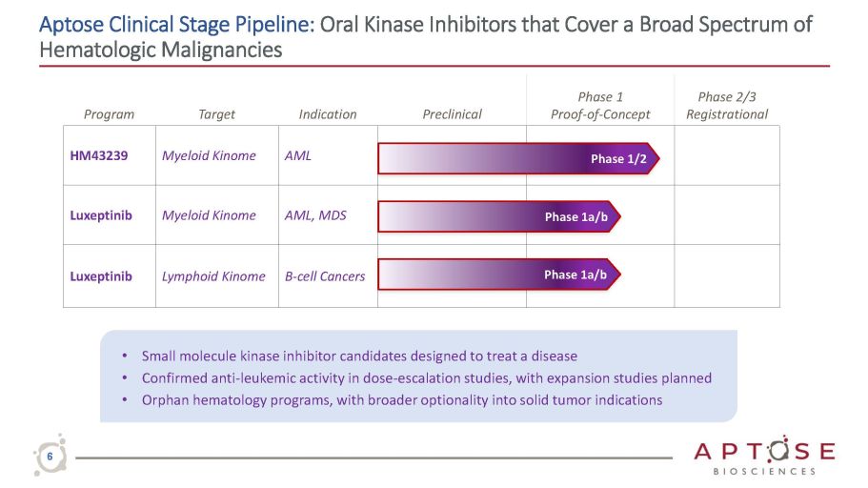This screenshot has width=868, height=488.
Task: Click the Target column header
Action: click(216, 114)
